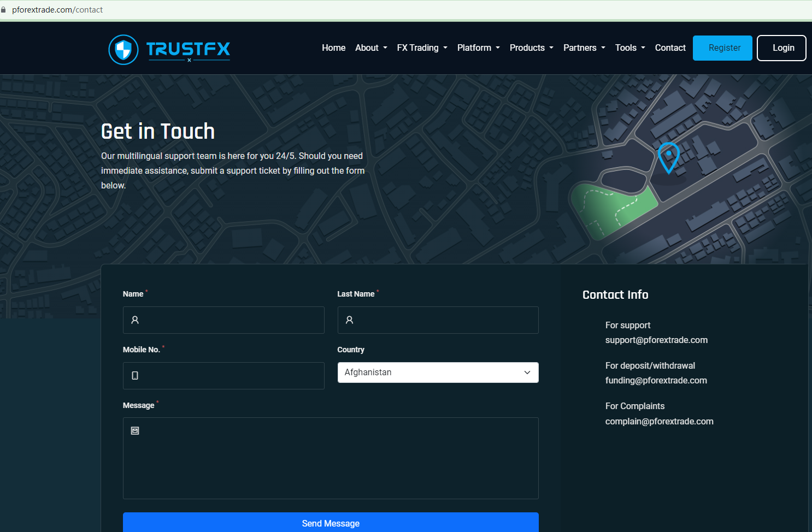This screenshot has width=812, height=532.
Task: Click the complain@pforextrade.com email
Action: pyautogui.click(x=659, y=422)
